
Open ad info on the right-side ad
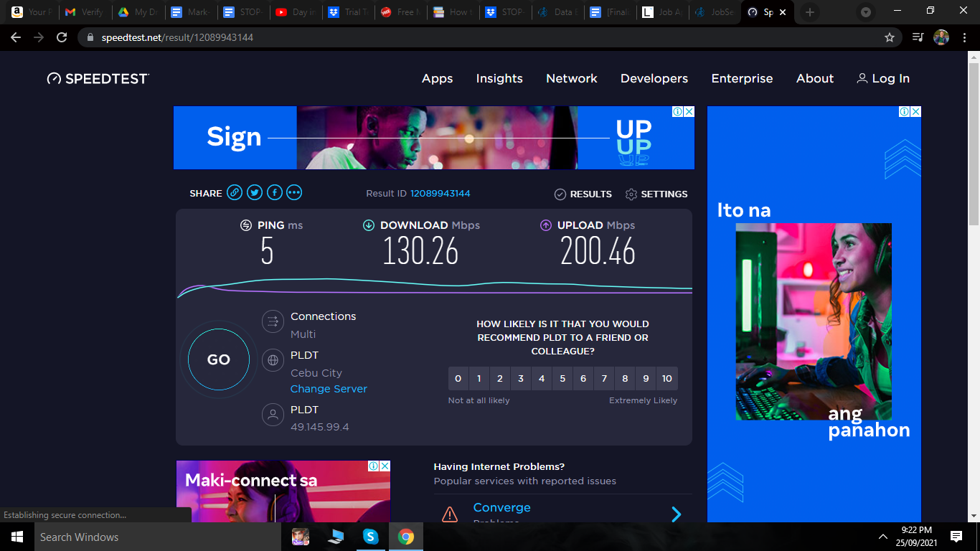[x=905, y=112]
